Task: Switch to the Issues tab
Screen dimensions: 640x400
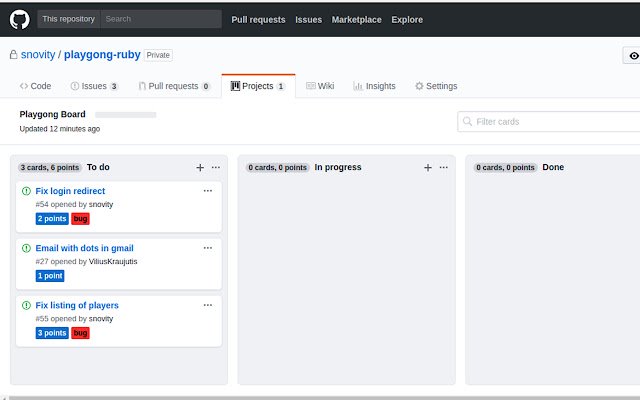Action: click(x=94, y=86)
